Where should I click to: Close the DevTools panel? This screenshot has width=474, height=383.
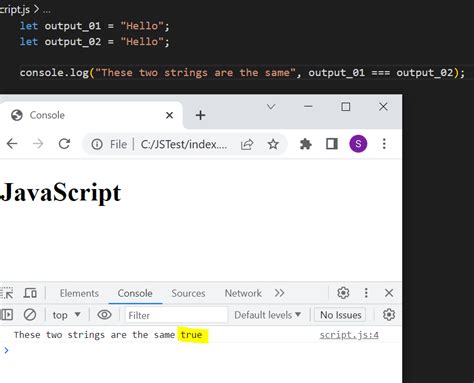pos(389,293)
